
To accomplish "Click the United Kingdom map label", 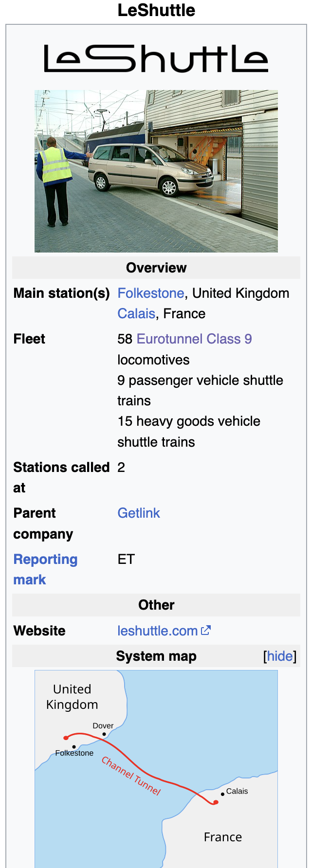I will tap(72, 697).
